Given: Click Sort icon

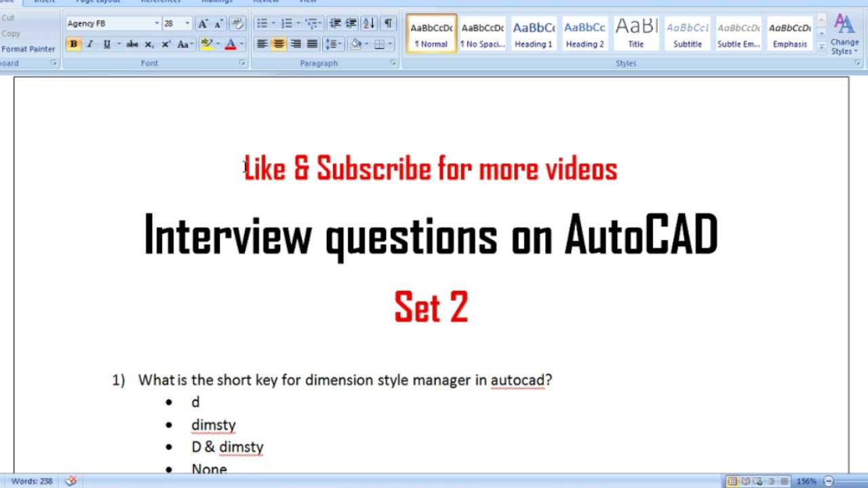Looking at the screenshot, I should 369,24.
